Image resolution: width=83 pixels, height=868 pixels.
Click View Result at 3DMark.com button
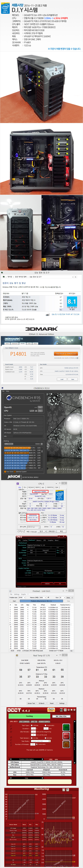66,354
